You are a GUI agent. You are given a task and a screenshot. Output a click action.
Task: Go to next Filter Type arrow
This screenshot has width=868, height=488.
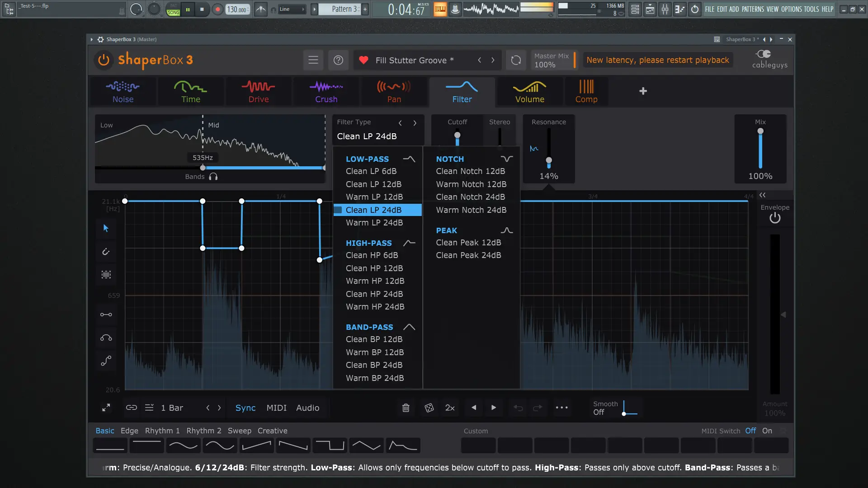click(415, 122)
